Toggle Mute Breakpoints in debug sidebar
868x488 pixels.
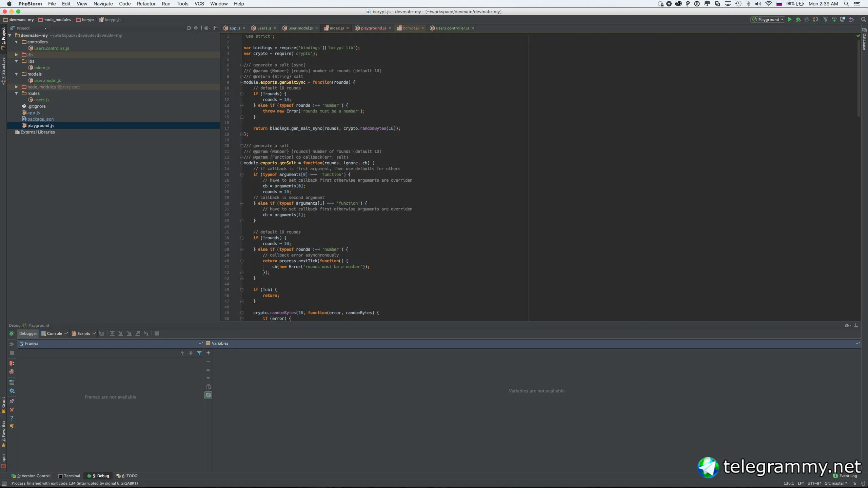coord(12,372)
